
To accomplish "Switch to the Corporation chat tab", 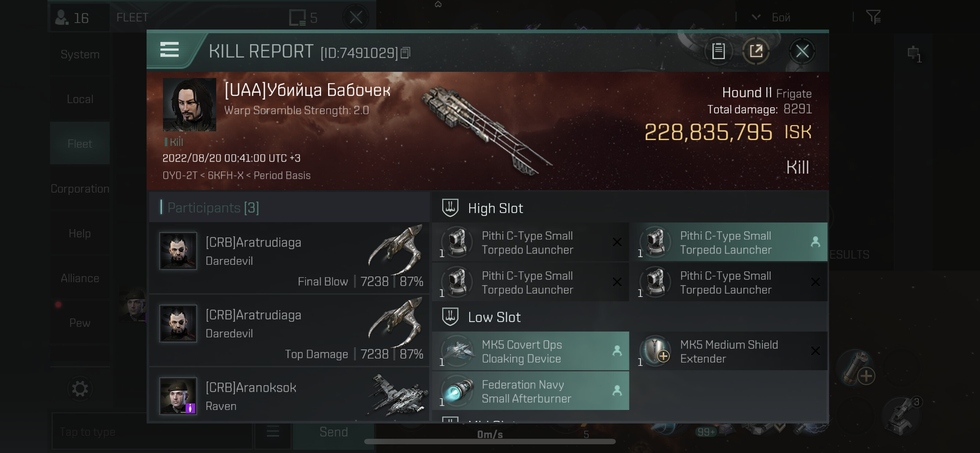I will [80, 189].
